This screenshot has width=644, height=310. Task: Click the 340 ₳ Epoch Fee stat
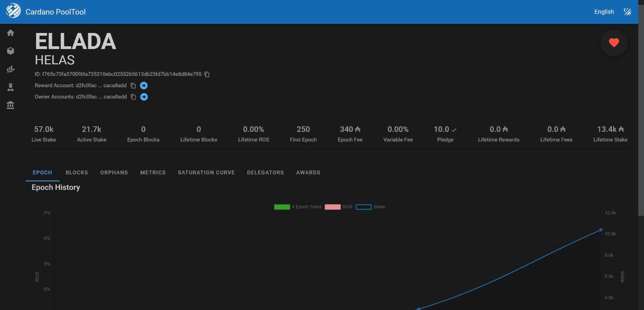tap(350, 134)
